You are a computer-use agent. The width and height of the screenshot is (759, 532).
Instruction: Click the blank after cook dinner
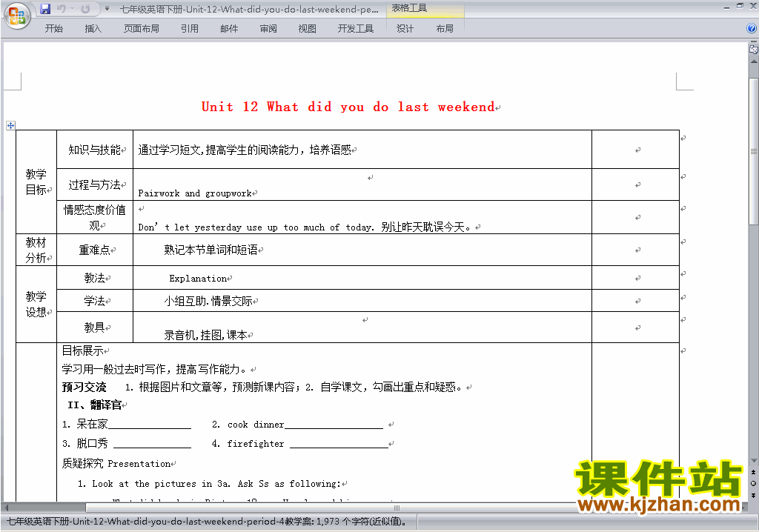[x=334, y=425]
